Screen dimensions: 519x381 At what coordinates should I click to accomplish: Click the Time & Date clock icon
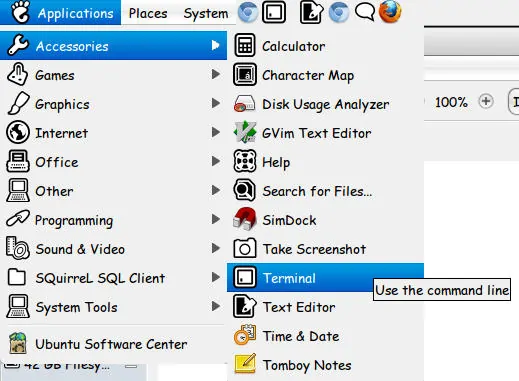[x=245, y=335]
